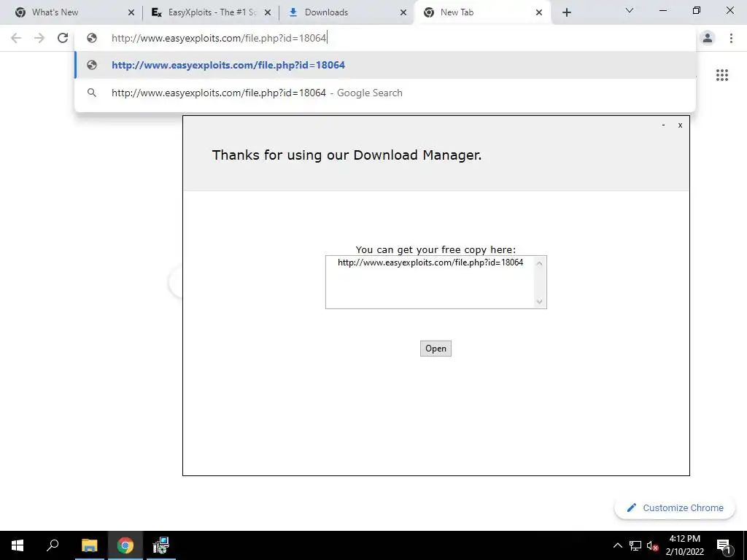Click the text box scroll down arrow

click(539, 301)
